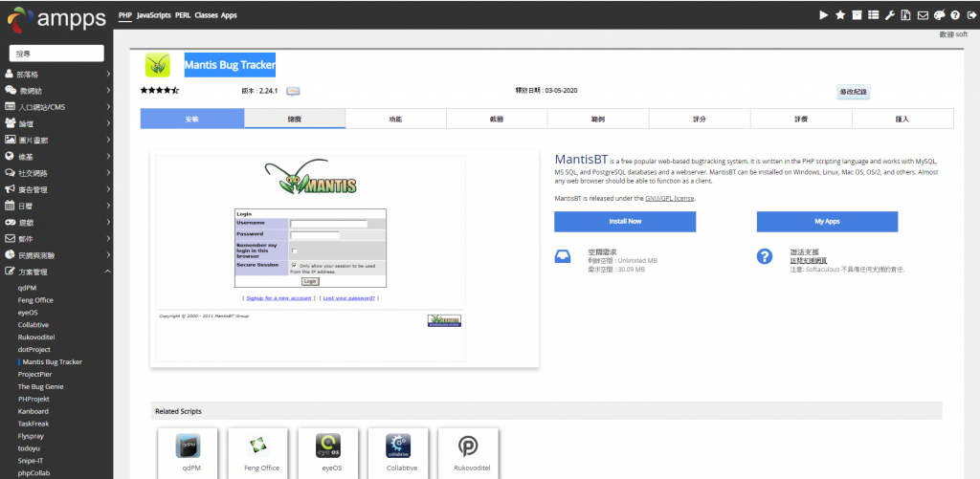Open Feng Office in the sidebar list
The height and width of the screenshot is (479, 980).
click(x=35, y=300)
